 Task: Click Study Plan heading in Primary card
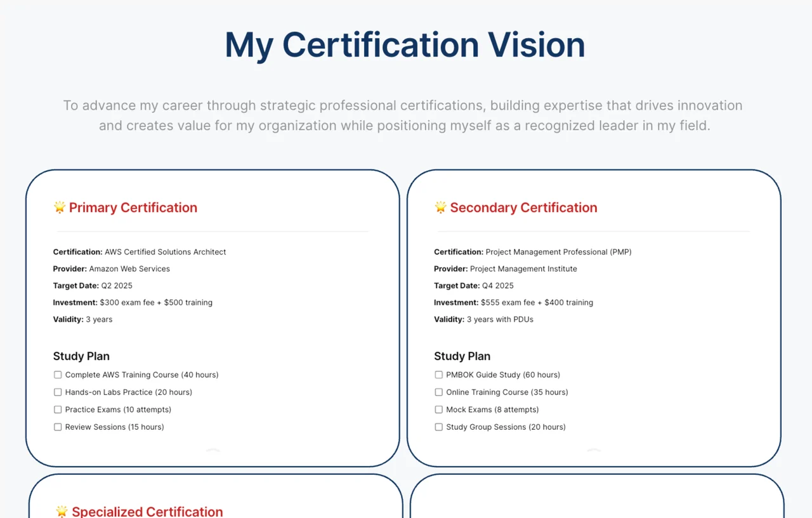coord(81,356)
